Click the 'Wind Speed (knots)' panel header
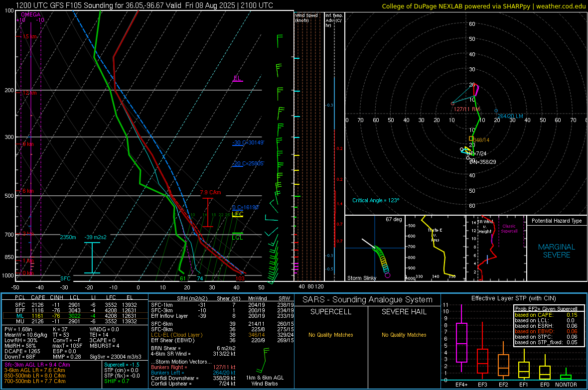The image size is (588, 390). pyautogui.click(x=306, y=17)
